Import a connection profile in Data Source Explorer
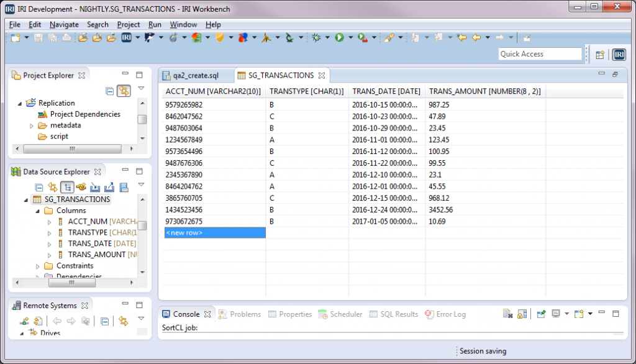This screenshot has height=364, width=636. click(95, 188)
